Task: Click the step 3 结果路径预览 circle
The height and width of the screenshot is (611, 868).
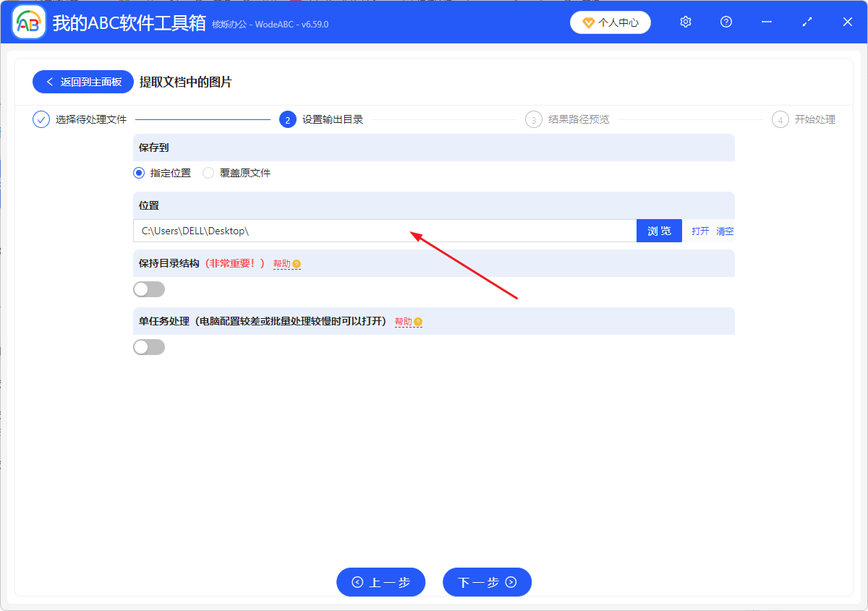Action: (x=534, y=119)
